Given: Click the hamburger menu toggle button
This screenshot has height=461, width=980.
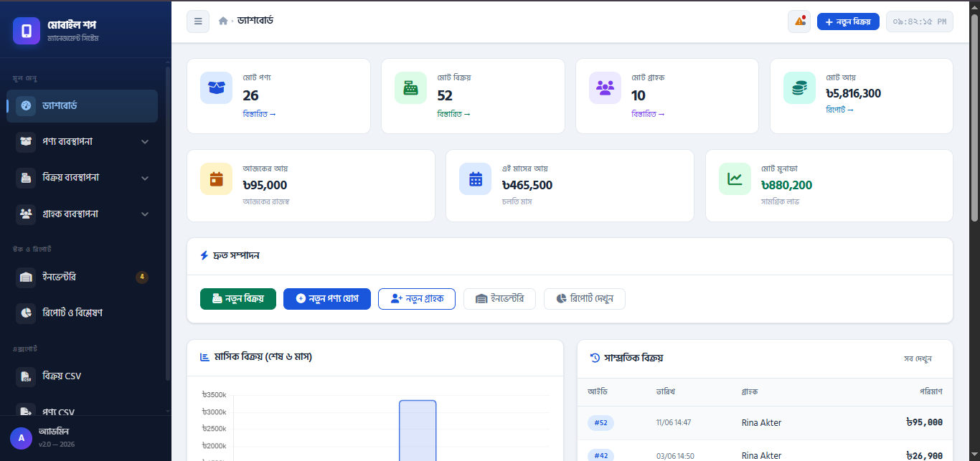Looking at the screenshot, I should (198, 22).
